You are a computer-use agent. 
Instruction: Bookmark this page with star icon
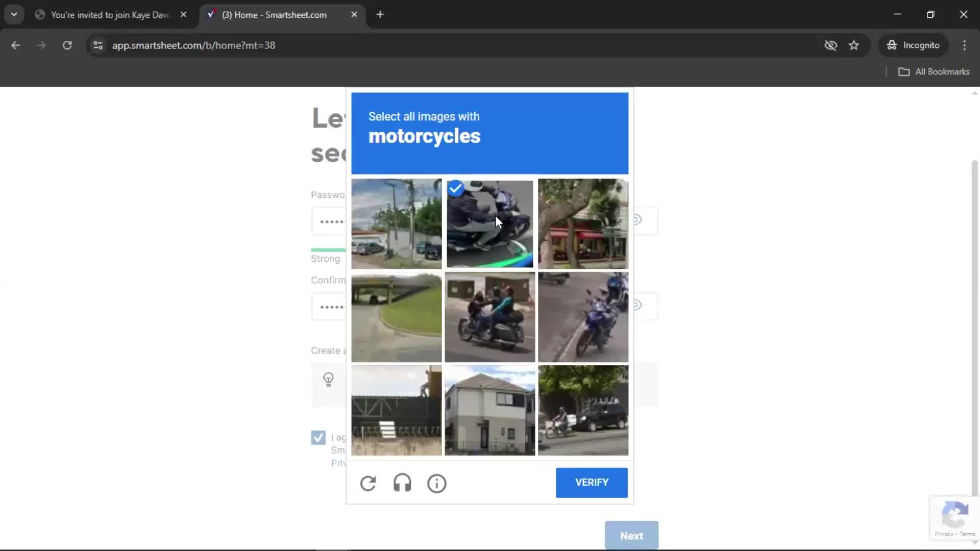click(x=854, y=45)
